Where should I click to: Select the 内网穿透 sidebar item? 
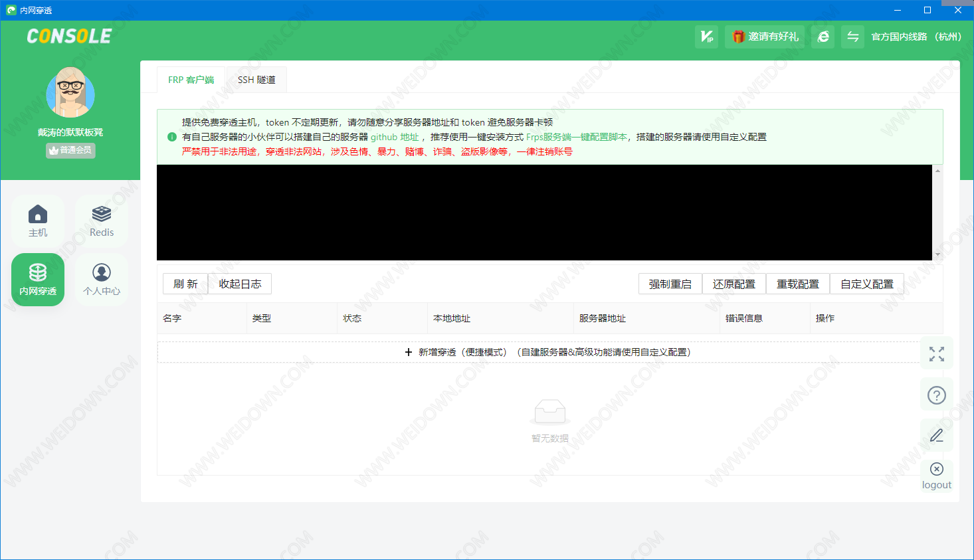[x=38, y=280]
